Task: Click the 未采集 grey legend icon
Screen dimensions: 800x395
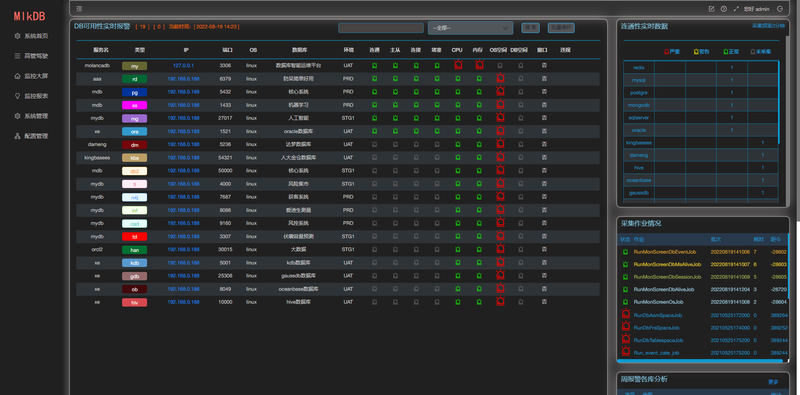Action: pos(753,52)
